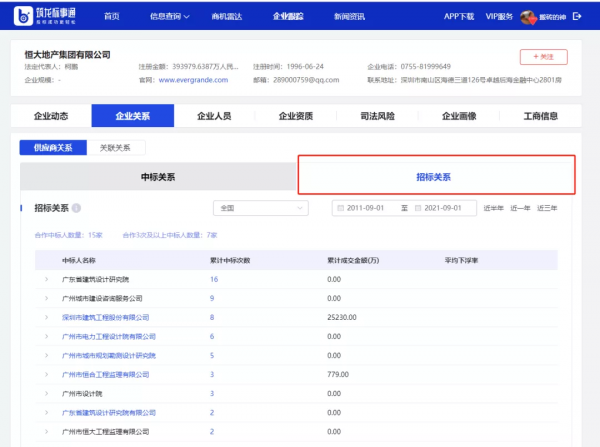Click bid count 16 for 广东省建筑设计研究院
Image resolution: width=600 pixels, height=447 pixels.
[x=214, y=279]
